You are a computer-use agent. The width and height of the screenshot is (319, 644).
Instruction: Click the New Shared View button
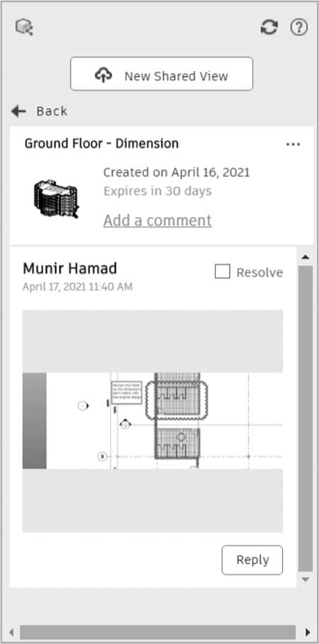pyautogui.click(x=162, y=74)
